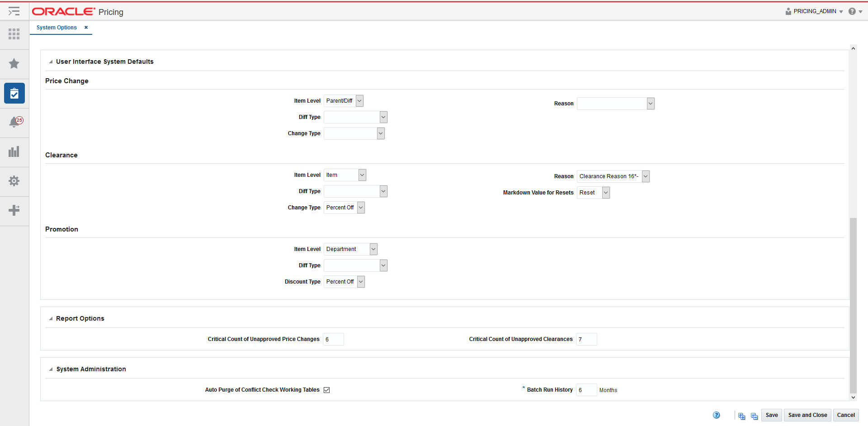Click the Save and Close button
The width and height of the screenshot is (868, 426).
(807, 415)
